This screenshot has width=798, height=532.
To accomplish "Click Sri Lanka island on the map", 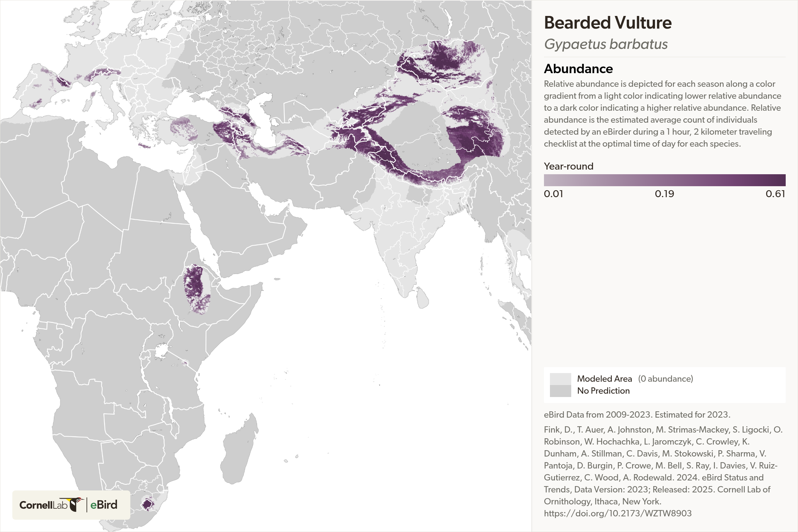I will (x=423, y=298).
